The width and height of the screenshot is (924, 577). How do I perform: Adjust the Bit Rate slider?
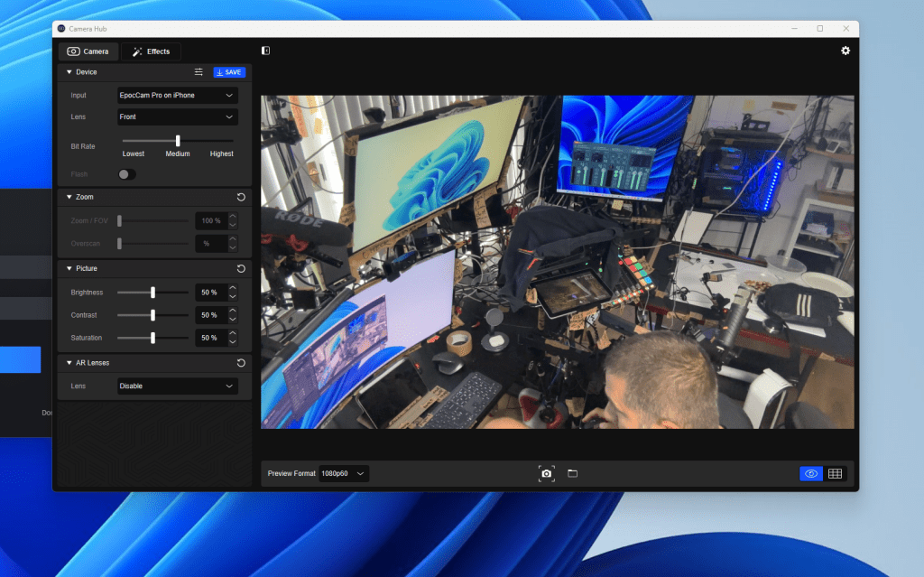[178, 141]
